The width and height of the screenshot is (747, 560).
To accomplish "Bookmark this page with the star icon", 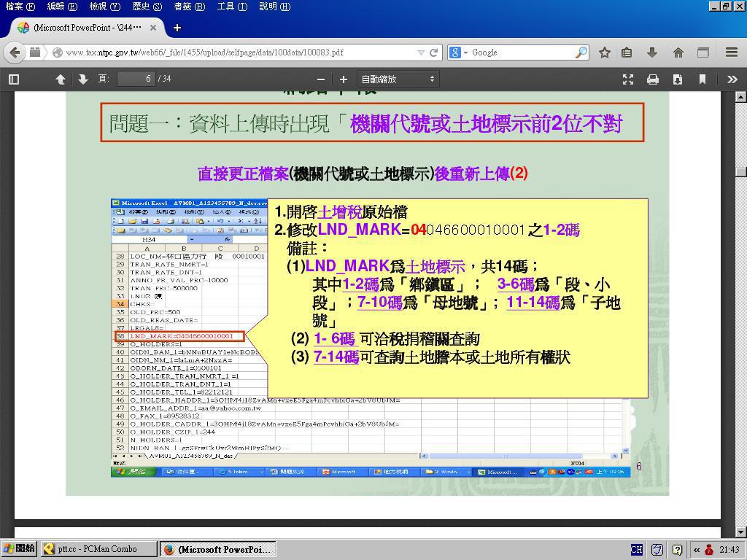I will point(605,52).
